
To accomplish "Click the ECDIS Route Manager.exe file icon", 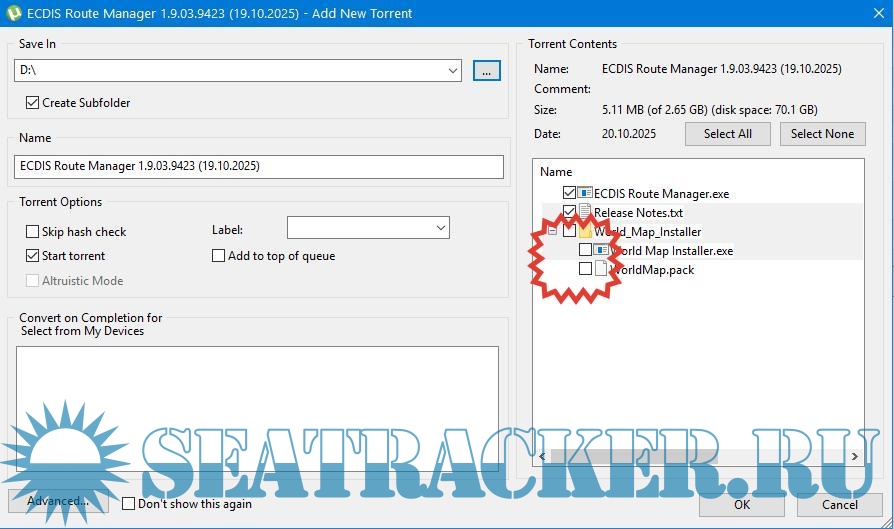I will tap(585, 193).
